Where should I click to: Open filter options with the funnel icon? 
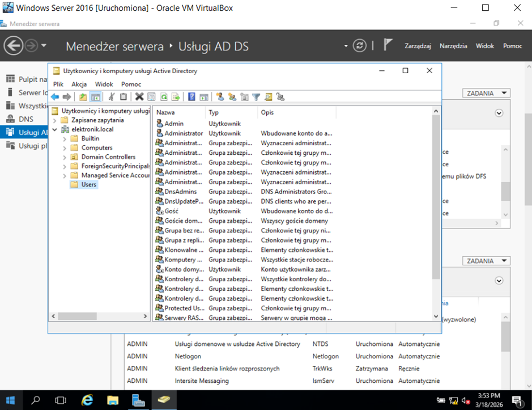(x=256, y=97)
